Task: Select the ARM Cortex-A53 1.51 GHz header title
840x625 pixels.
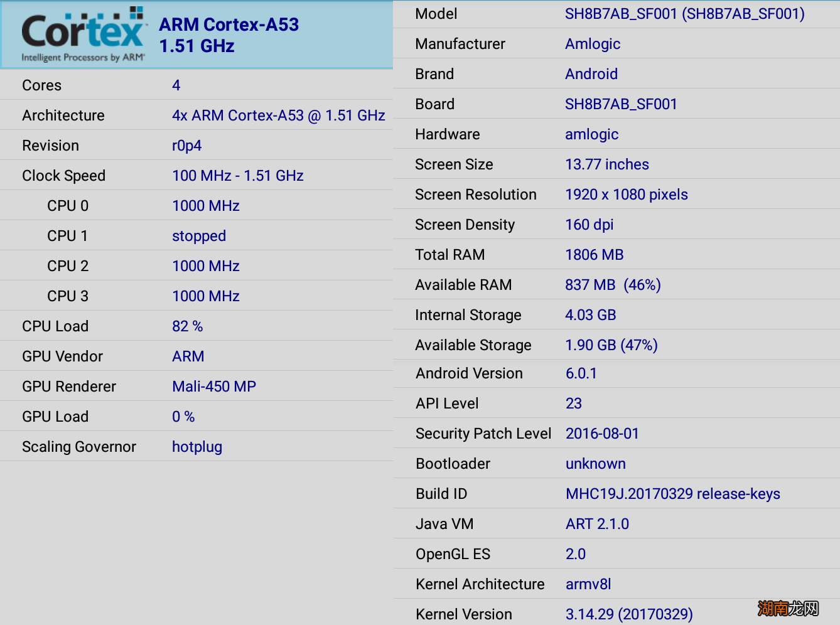Action: pos(229,35)
